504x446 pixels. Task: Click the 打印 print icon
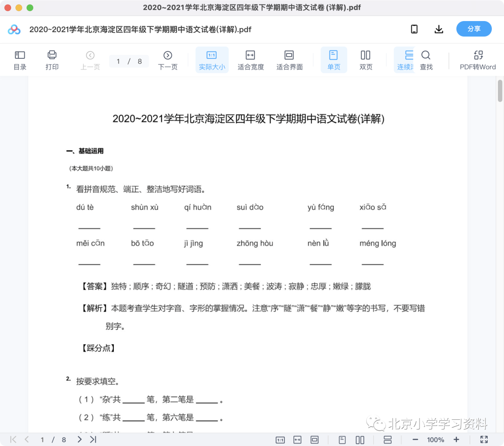pyautogui.click(x=52, y=60)
